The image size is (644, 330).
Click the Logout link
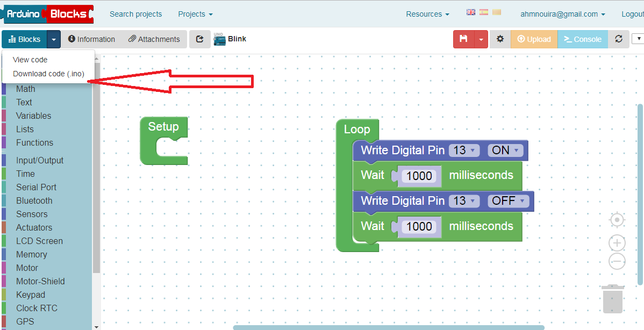coord(632,13)
